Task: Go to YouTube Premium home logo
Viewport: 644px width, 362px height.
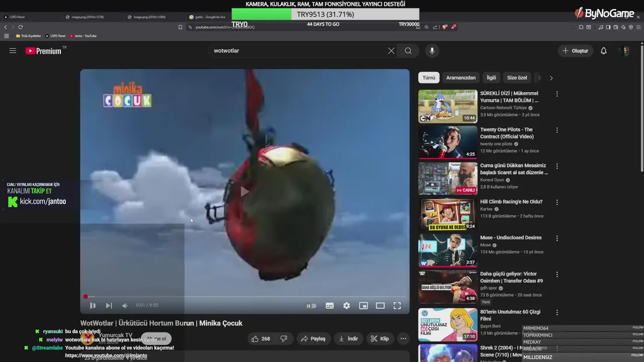Action: tap(44, 51)
